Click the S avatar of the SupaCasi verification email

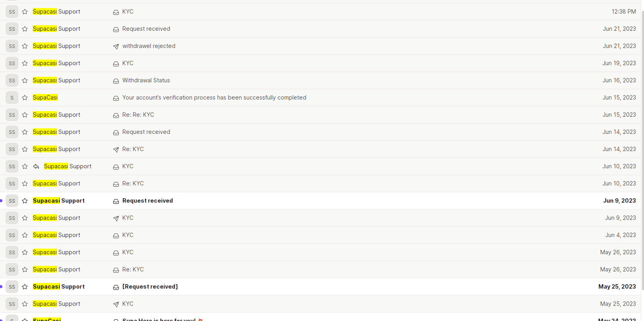click(12, 98)
